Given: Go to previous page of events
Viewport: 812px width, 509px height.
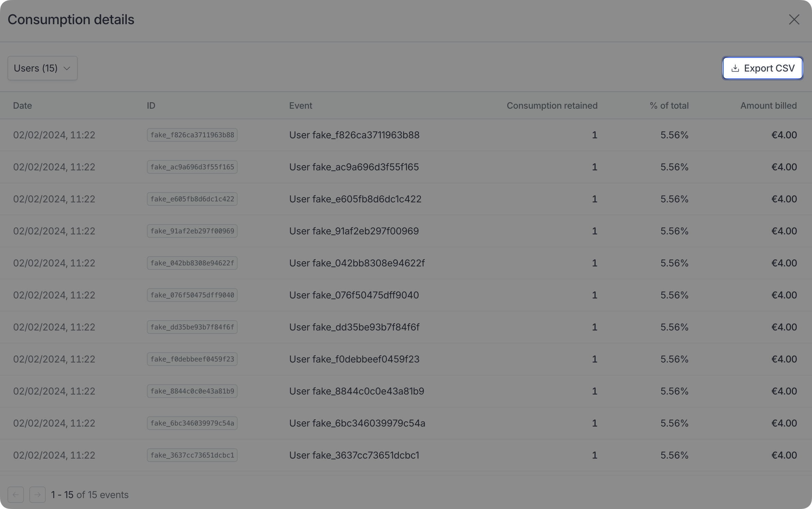Looking at the screenshot, I should click(16, 494).
